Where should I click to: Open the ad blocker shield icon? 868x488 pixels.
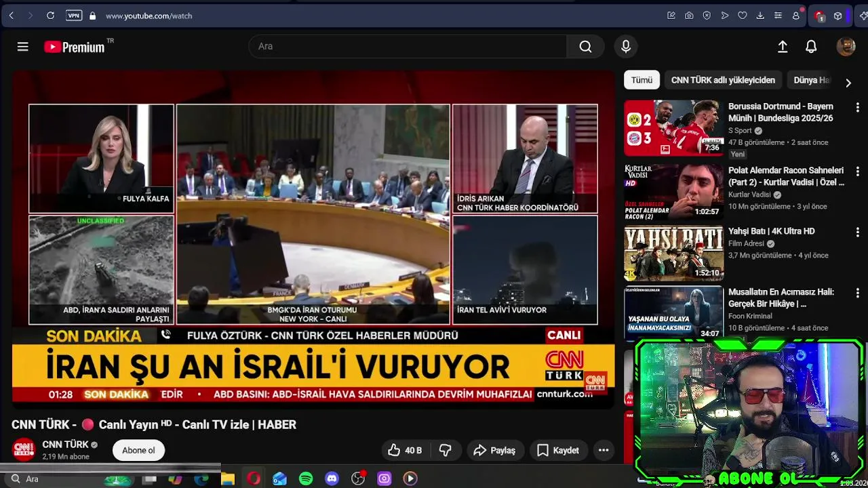[707, 16]
